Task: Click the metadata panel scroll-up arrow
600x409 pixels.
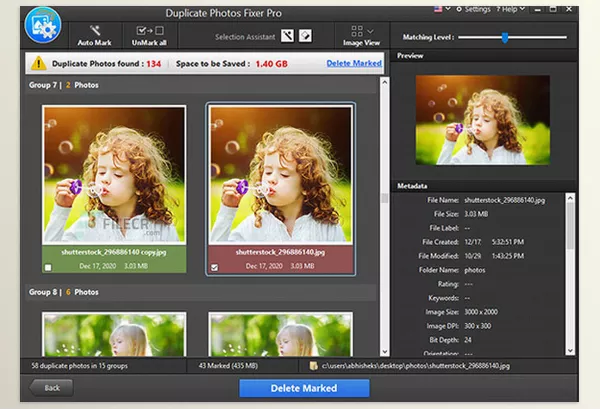Action: [x=570, y=198]
